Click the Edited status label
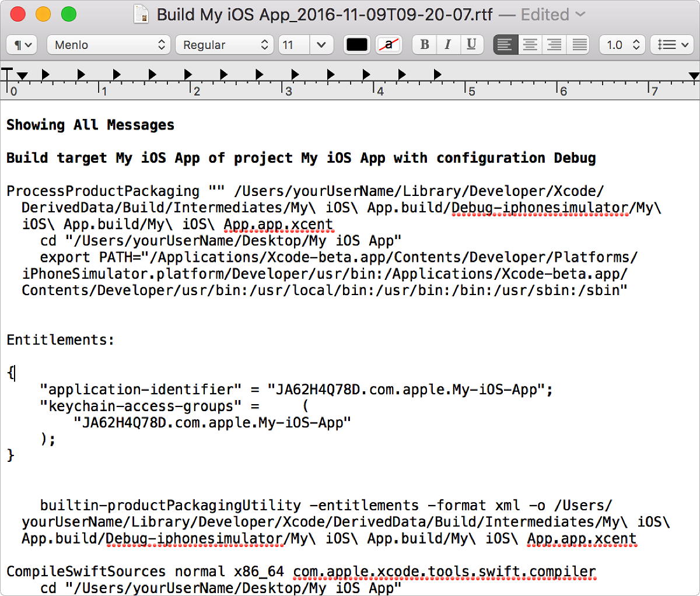Image resolution: width=700 pixels, height=596 pixels. point(545,14)
